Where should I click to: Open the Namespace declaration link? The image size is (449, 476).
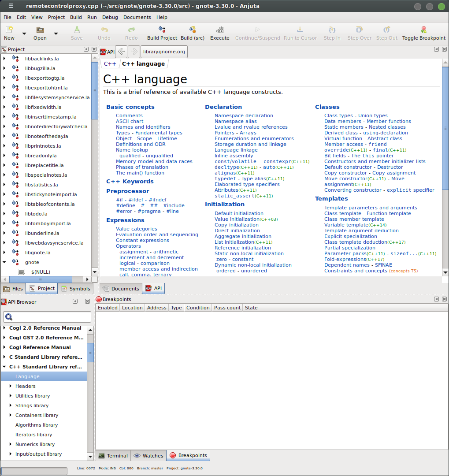point(244,115)
